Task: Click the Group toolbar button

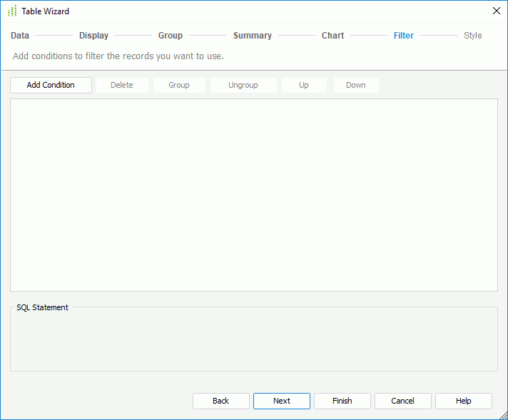Action: [179, 85]
